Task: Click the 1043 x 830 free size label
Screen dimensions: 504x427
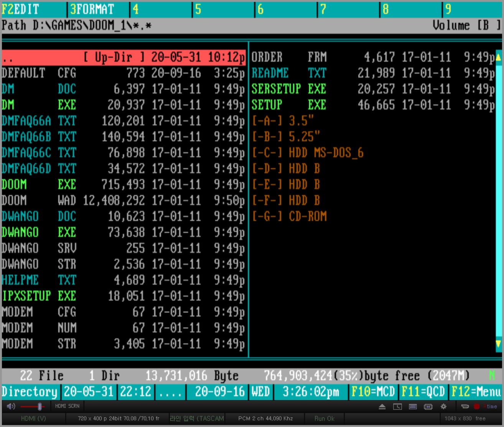Action: (465, 419)
